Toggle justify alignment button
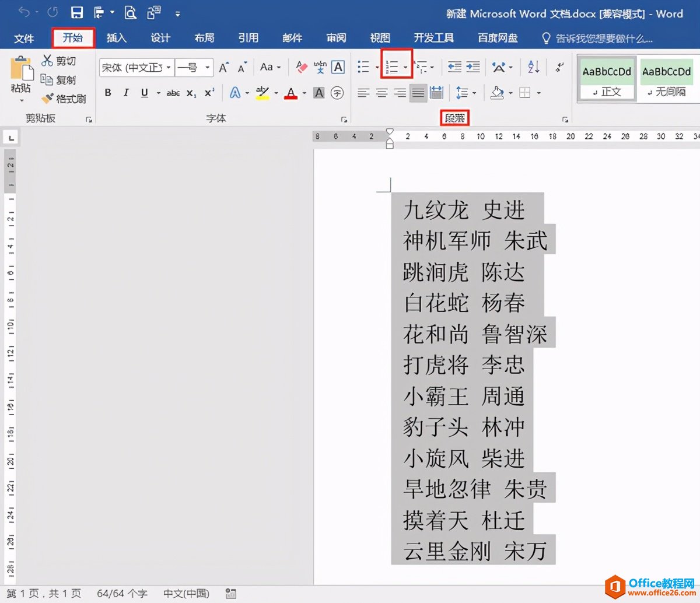The width and height of the screenshot is (700, 603). (418, 93)
